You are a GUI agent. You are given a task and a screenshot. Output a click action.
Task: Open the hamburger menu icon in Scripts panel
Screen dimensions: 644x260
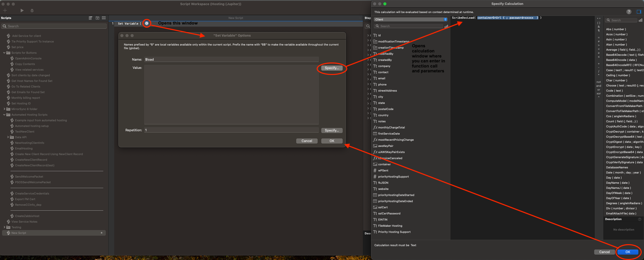[104, 18]
